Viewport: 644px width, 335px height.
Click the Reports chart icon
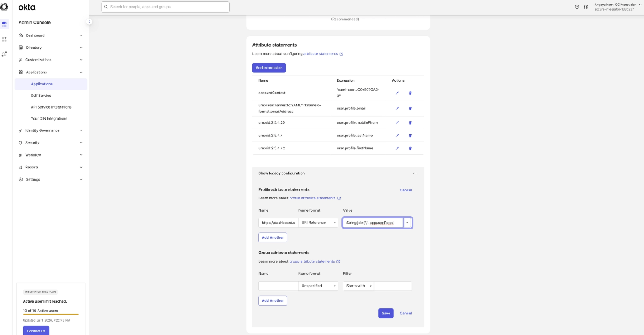[x=20, y=167]
